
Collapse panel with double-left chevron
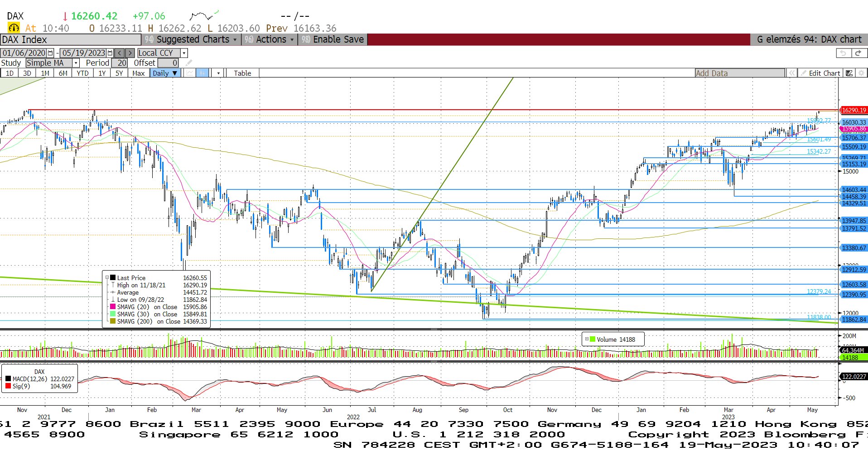click(x=791, y=73)
